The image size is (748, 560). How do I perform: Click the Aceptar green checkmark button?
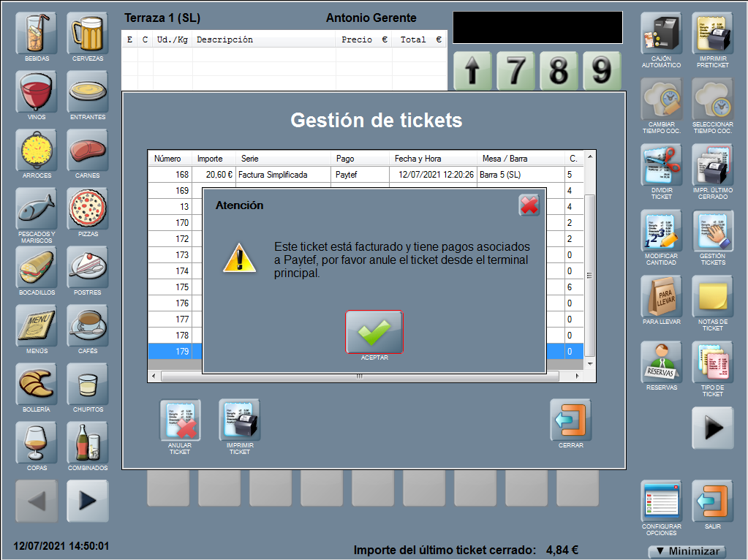(x=374, y=333)
